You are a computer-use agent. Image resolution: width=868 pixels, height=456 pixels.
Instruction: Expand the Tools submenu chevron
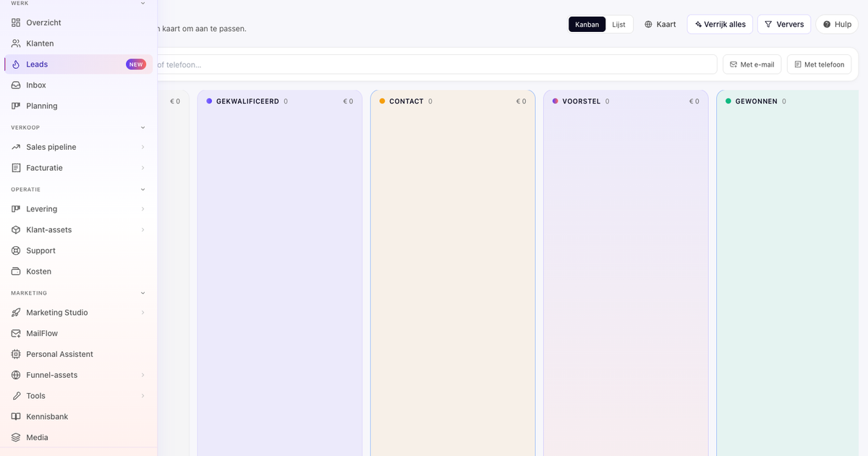(142, 396)
